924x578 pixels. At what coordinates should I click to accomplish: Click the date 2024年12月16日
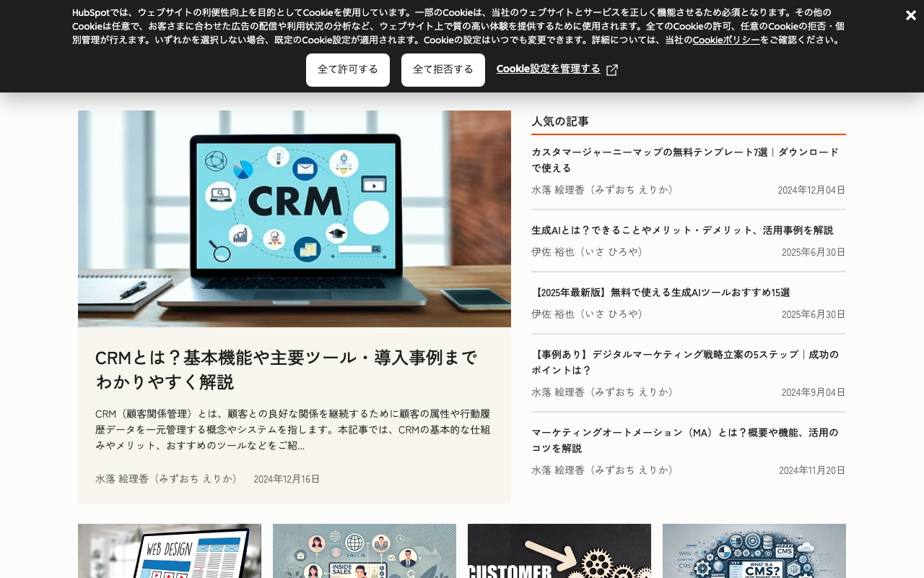(x=287, y=479)
